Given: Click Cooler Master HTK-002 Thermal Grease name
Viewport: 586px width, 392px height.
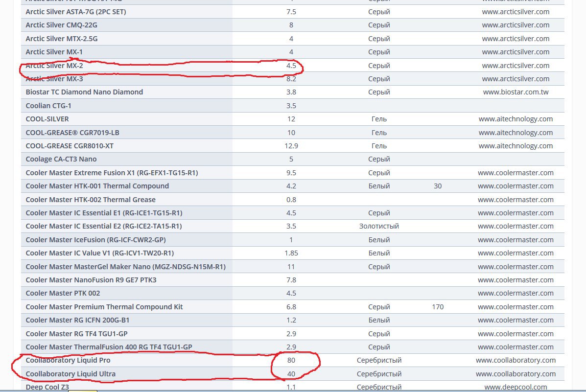Looking at the screenshot, I should pos(91,200).
